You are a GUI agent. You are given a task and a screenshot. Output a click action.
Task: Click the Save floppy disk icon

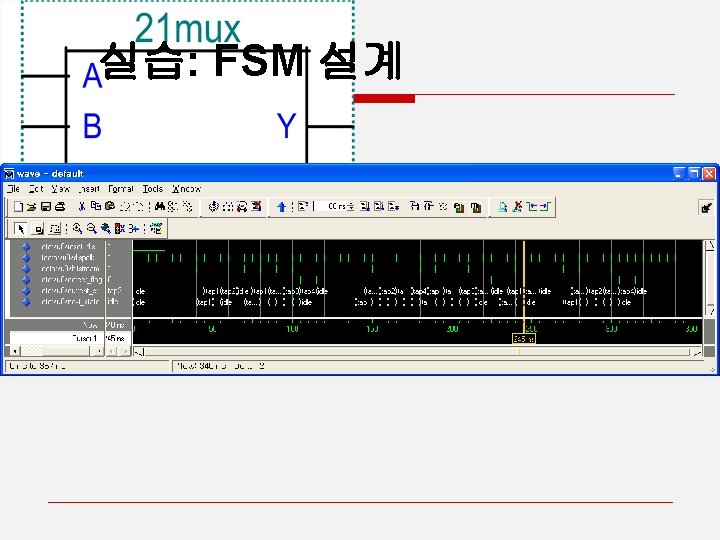pos(46,207)
